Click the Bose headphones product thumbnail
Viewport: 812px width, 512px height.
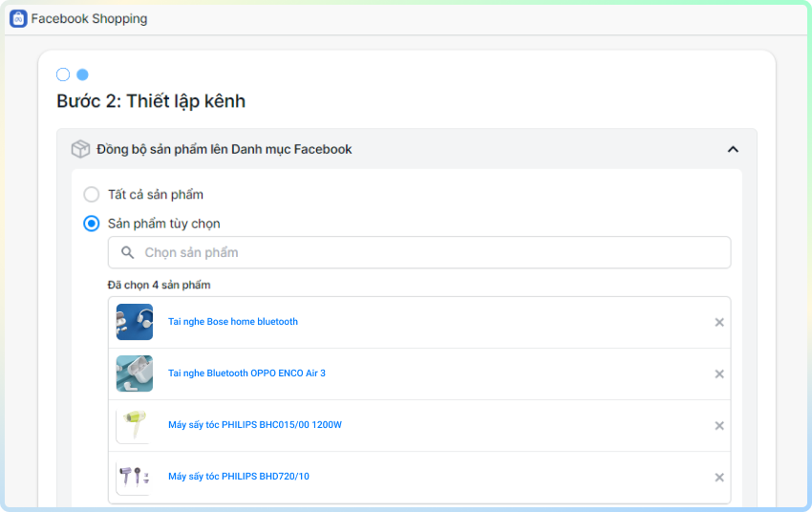point(135,322)
